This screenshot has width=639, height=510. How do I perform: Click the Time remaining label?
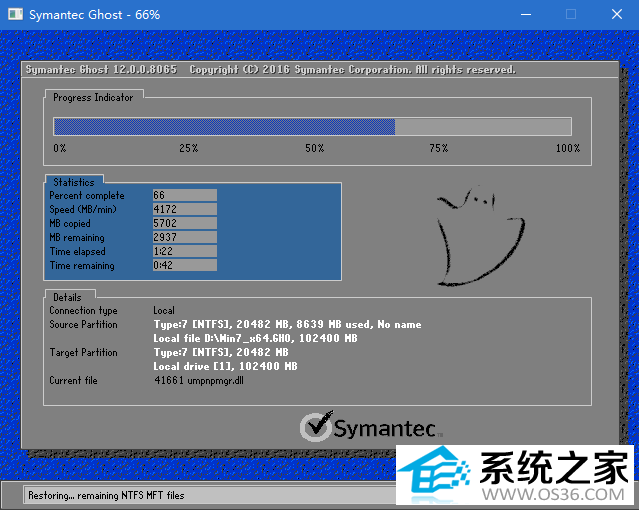pyautogui.click(x=82, y=266)
